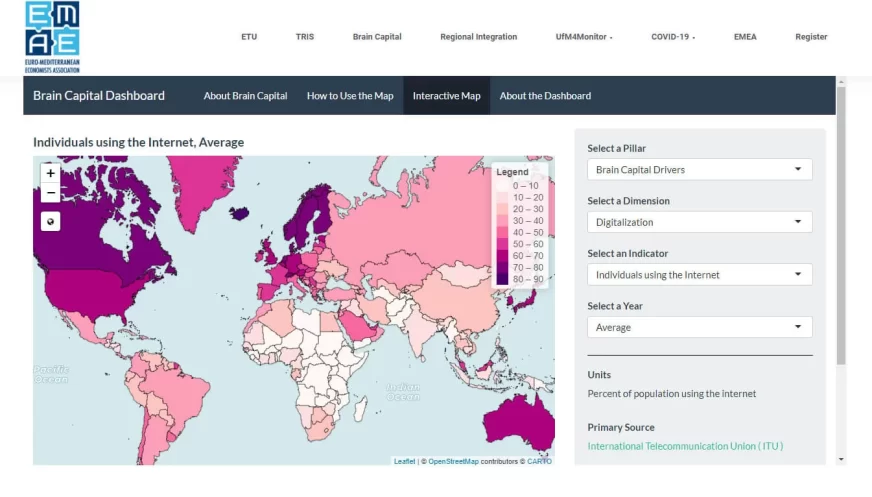Open the UfM4Monitor menu
Screen dimensions: 872x497
[x=584, y=37]
